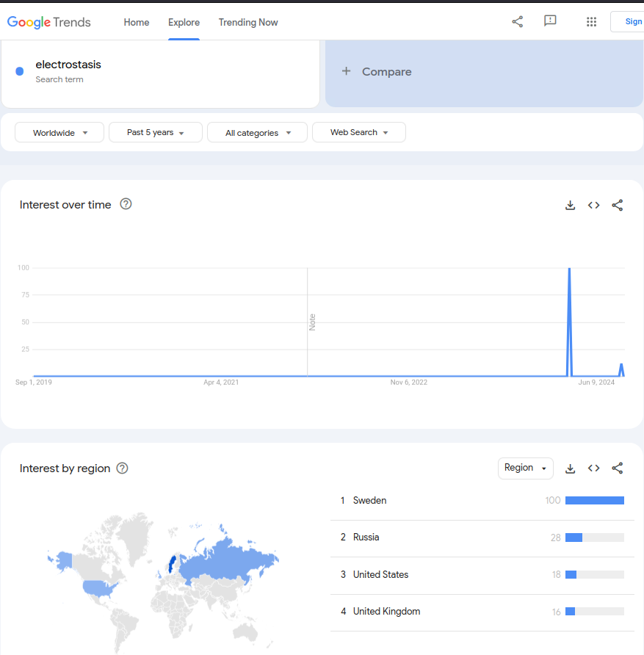Select United States in region list
Image resolution: width=644 pixels, height=655 pixels.
[482, 575]
